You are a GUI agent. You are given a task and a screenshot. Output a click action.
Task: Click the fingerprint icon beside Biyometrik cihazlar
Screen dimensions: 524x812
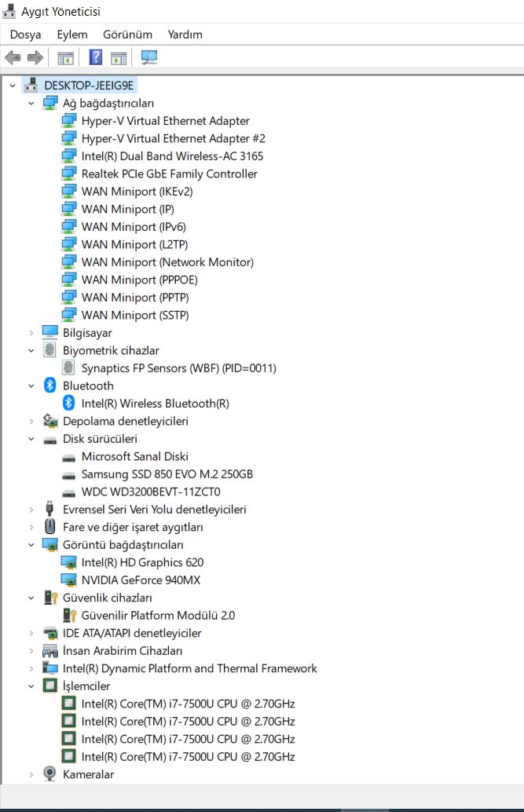tap(49, 350)
